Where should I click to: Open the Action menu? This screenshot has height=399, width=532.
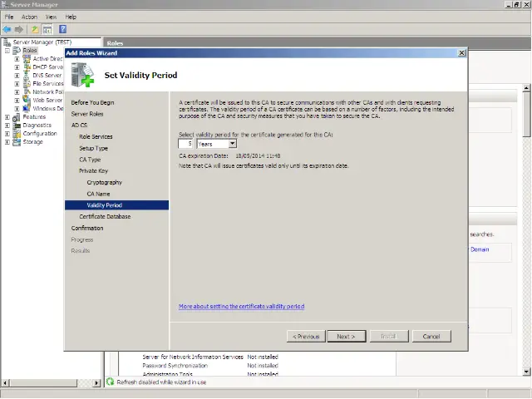coord(29,17)
